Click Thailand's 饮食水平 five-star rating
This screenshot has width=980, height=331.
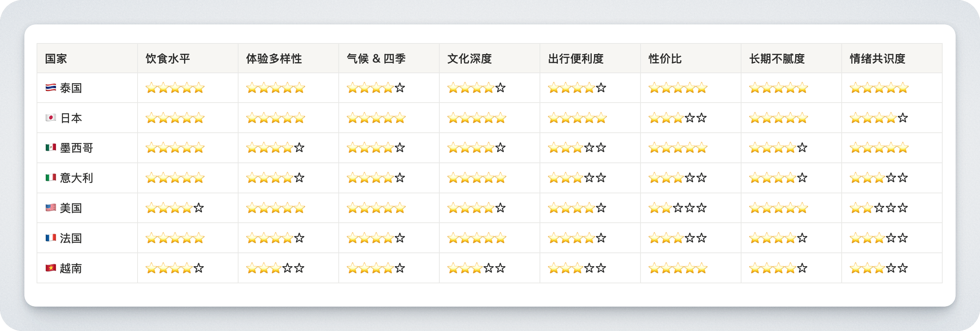(175, 88)
